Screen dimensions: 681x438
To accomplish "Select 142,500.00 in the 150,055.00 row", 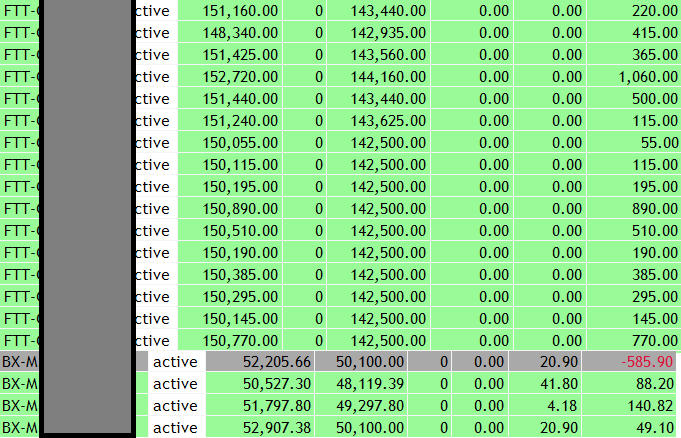I will click(x=378, y=143).
